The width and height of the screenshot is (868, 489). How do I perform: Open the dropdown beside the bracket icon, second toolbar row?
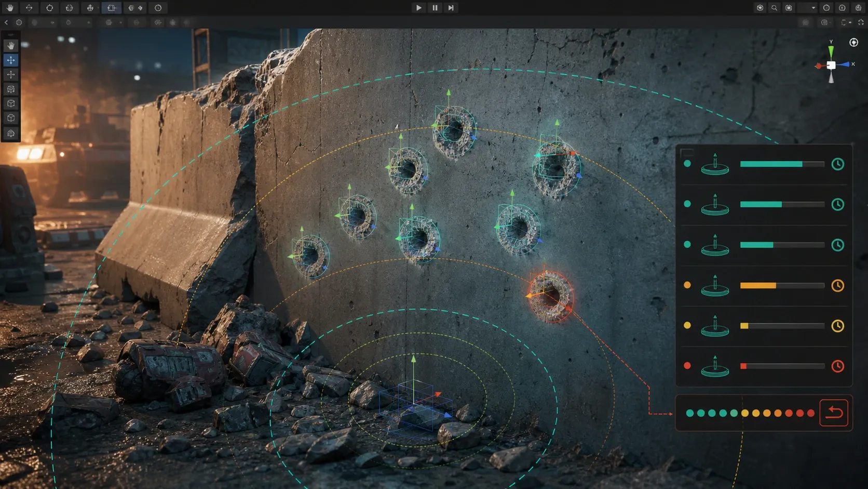tap(850, 22)
